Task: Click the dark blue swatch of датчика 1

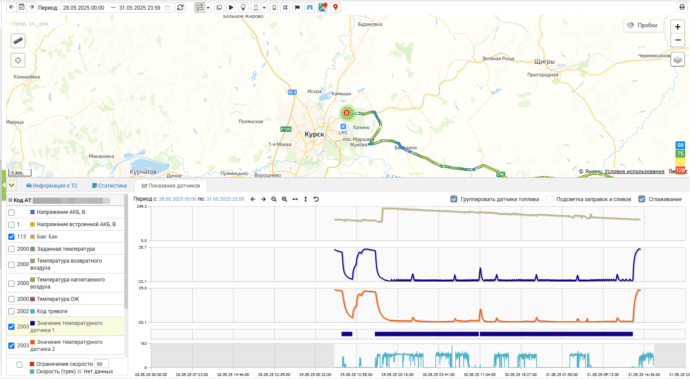Action: (x=32, y=323)
